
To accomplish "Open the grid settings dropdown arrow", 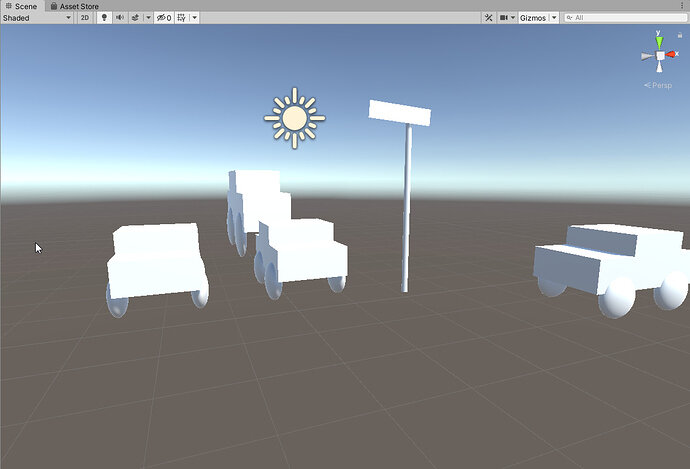I will pyautogui.click(x=195, y=18).
